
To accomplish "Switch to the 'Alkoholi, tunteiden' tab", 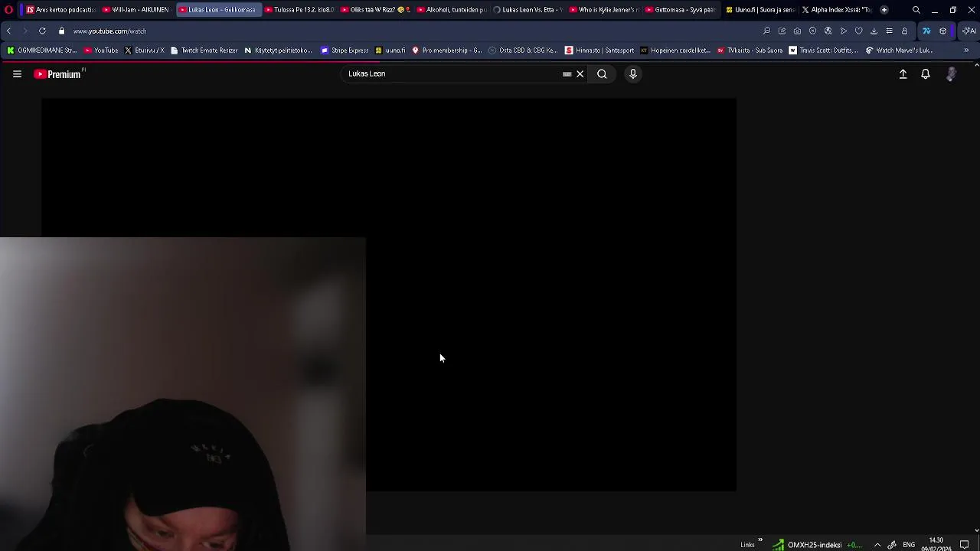I will point(451,10).
